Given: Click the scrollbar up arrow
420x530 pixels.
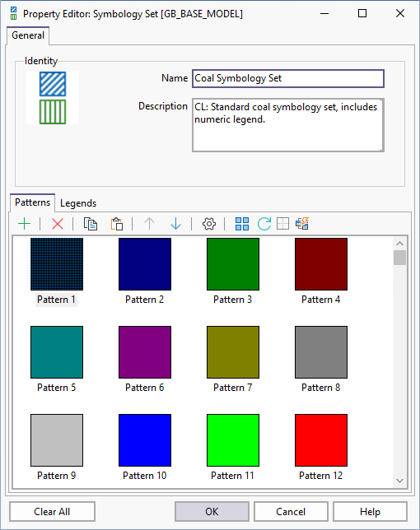Looking at the screenshot, I should (399, 244).
